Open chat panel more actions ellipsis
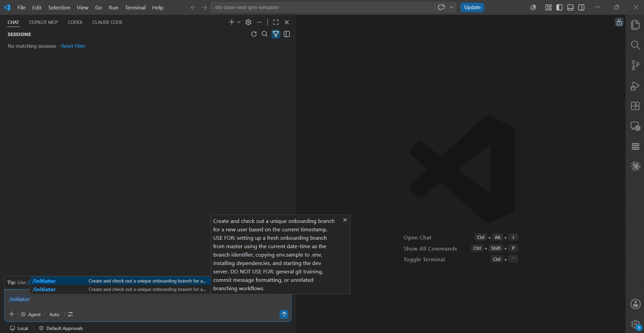 (x=259, y=22)
